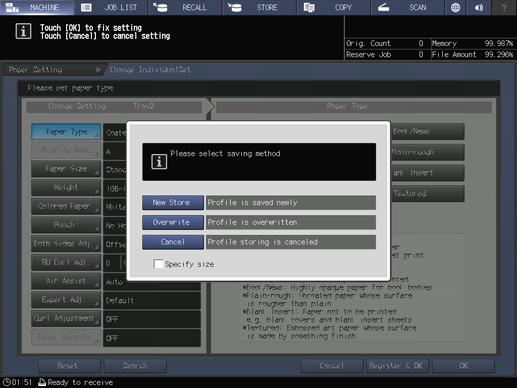Switch to the RECALL tab
Image resolution: width=517 pixels, height=388 pixels.
pyautogui.click(x=185, y=7)
